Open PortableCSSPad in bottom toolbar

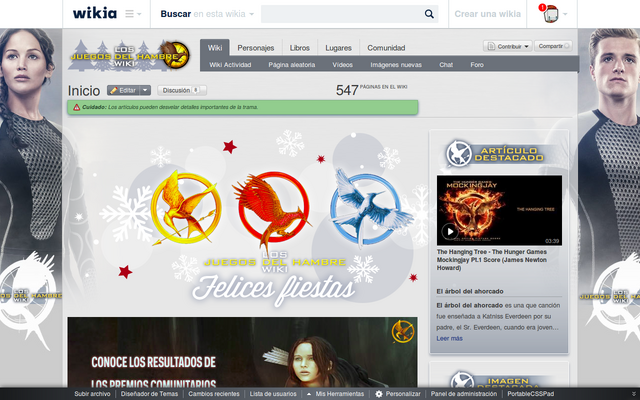(x=531, y=394)
